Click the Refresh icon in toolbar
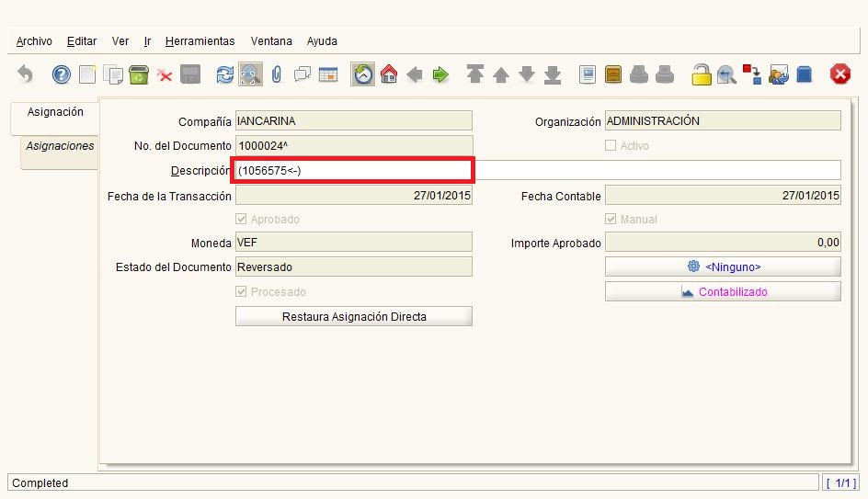This screenshot has height=499, width=868. [224, 75]
